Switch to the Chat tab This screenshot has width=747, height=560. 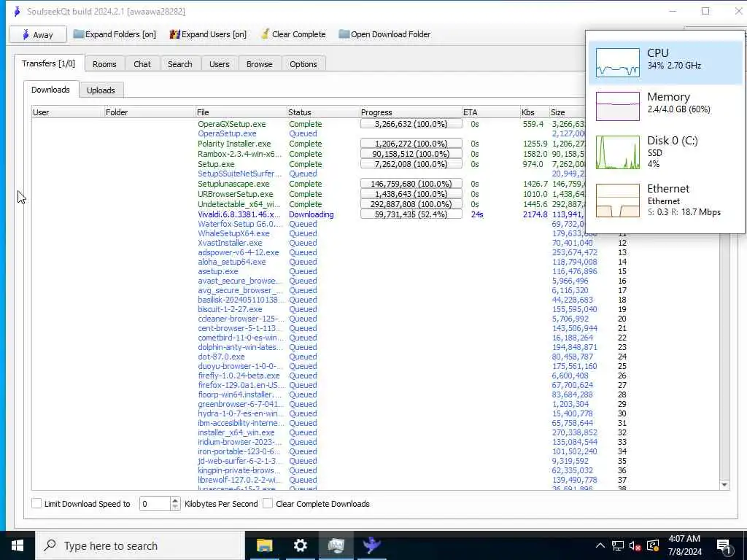142,64
